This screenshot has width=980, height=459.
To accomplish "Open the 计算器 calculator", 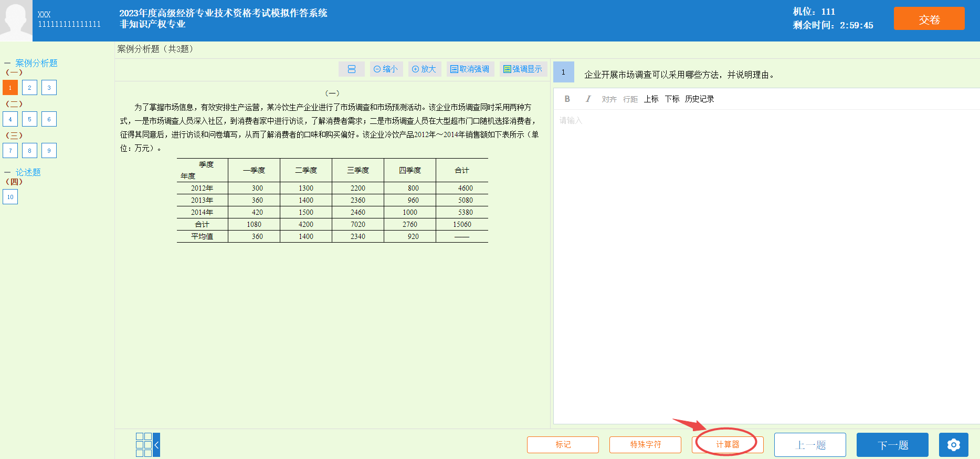I will 728,445.
